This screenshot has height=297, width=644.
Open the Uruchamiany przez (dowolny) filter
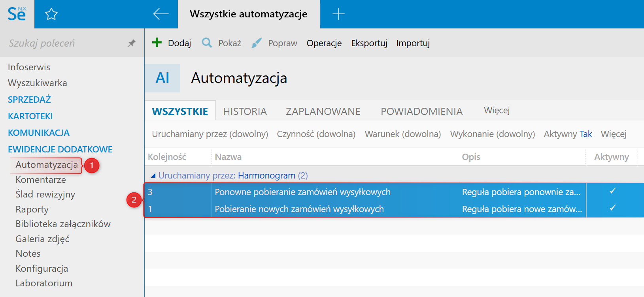click(210, 134)
